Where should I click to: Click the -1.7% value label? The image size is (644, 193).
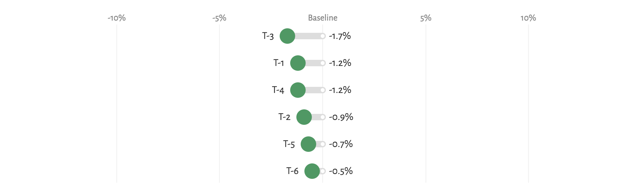pos(340,36)
